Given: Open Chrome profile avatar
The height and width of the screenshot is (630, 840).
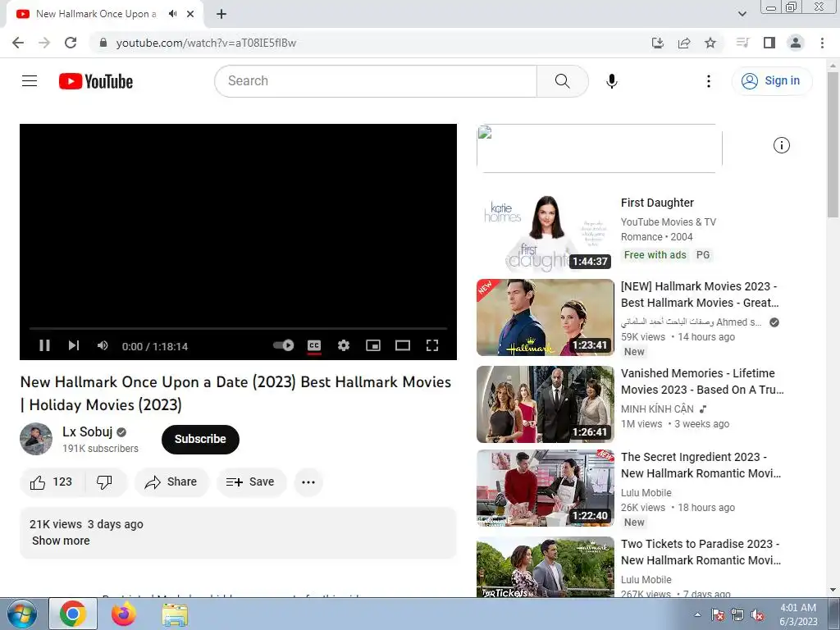Looking at the screenshot, I should point(796,43).
